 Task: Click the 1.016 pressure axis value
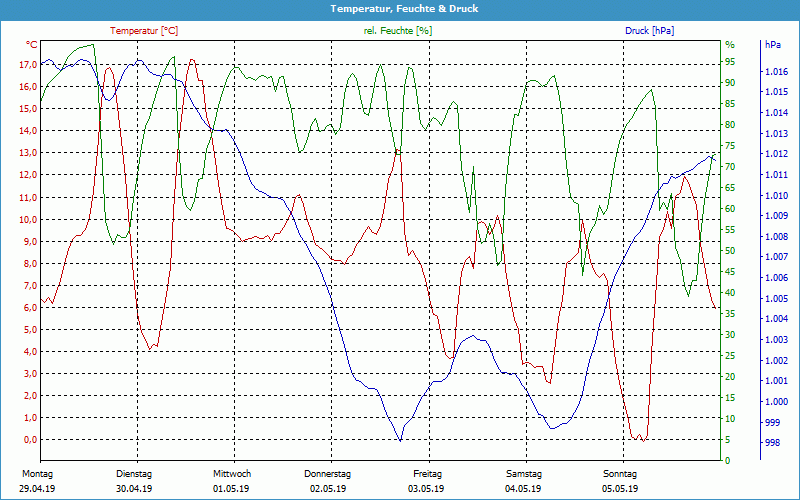pos(776,71)
